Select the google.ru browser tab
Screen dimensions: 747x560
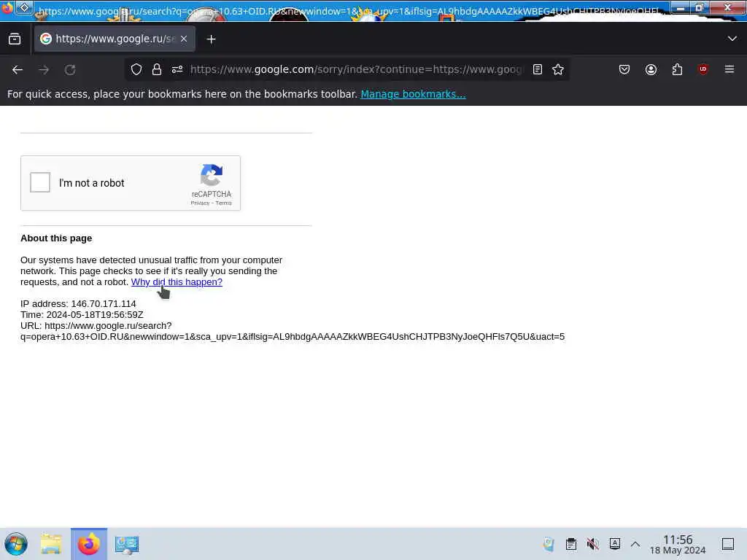coord(115,39)
